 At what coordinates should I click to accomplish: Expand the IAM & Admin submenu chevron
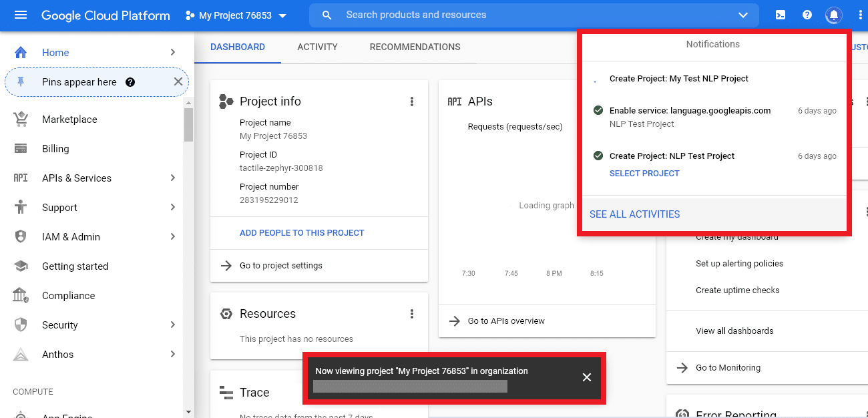173,236
